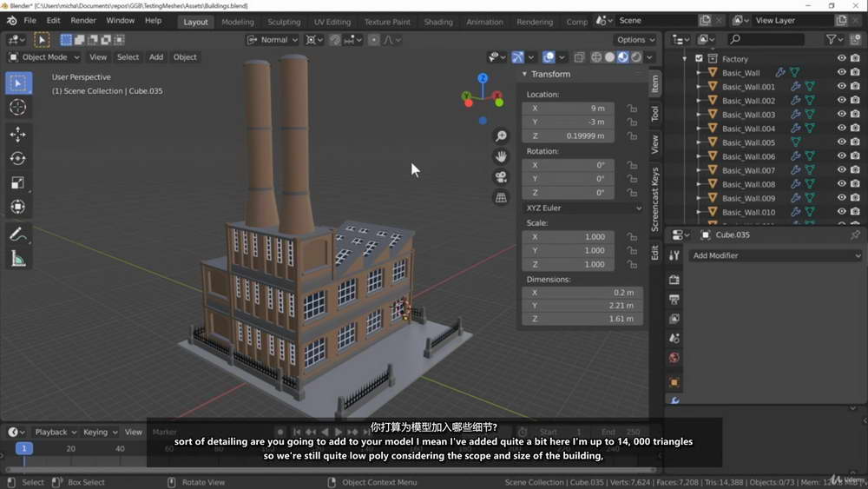868x489 pixels.
Task: Adjust Location X value field
Action: (568, 108)
